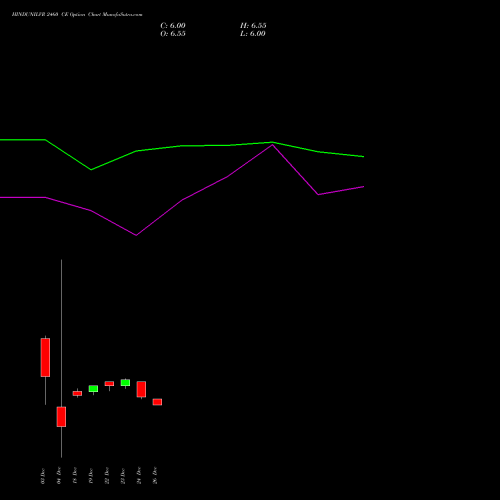Click the '23 Dec' date axis label

(123, 475)
